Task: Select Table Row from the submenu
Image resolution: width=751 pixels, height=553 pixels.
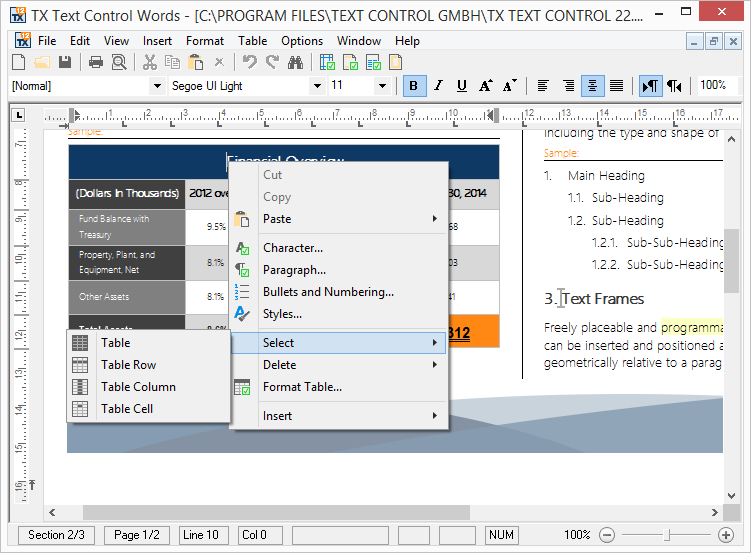Action: [128, 365]
